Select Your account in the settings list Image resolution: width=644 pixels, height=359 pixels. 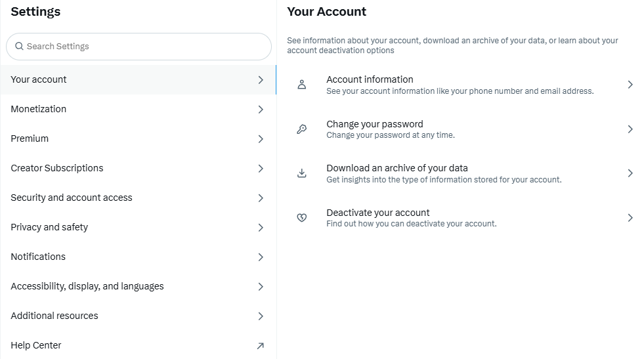tap(39, 79)
